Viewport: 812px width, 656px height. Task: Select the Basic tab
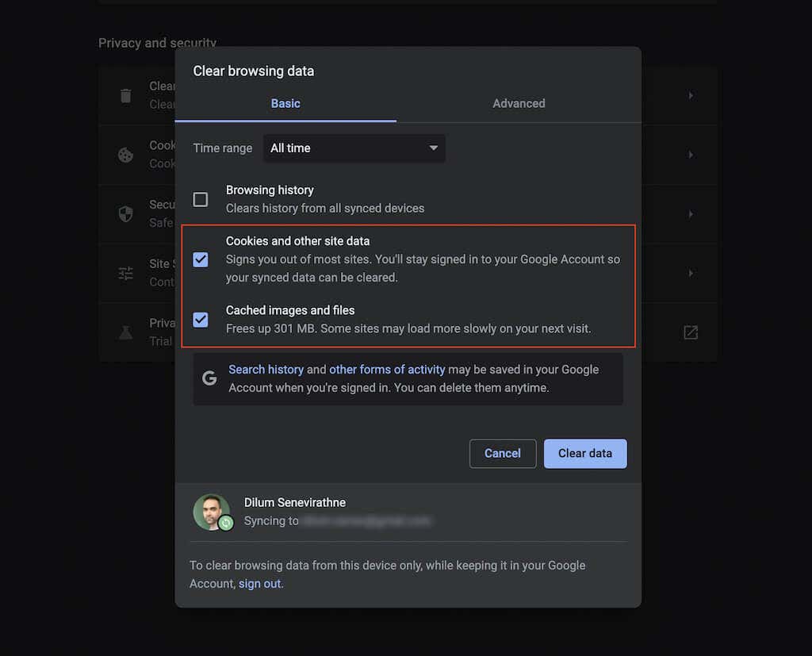[285, 104]
